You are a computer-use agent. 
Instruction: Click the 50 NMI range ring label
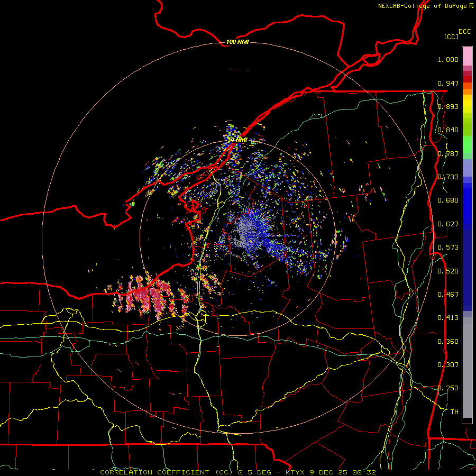(x=237, y=140)
